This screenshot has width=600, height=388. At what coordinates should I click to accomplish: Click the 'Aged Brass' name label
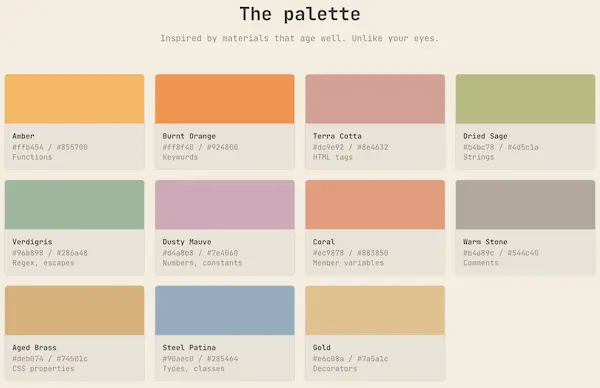(34, 347)
